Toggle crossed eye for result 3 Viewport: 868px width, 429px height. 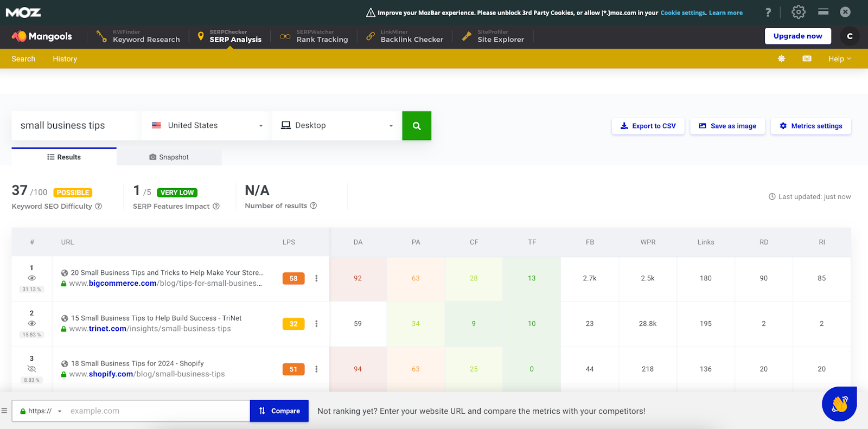point(31,369)
